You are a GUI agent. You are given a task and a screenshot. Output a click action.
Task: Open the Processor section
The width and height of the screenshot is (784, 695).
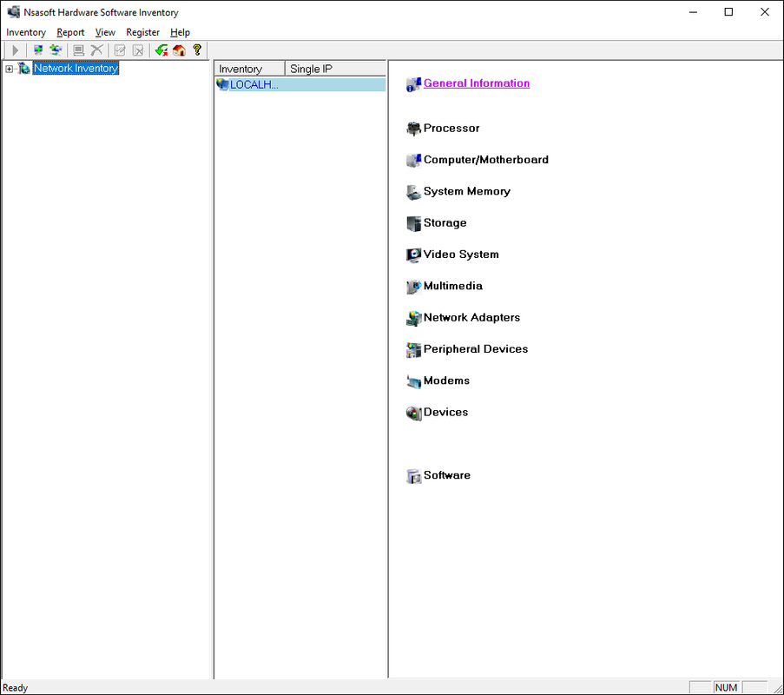pos(451,128)
